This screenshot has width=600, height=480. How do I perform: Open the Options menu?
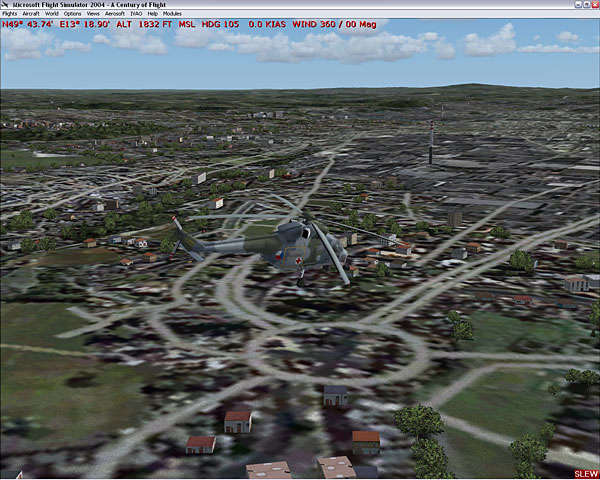click(x=72, y=13)
